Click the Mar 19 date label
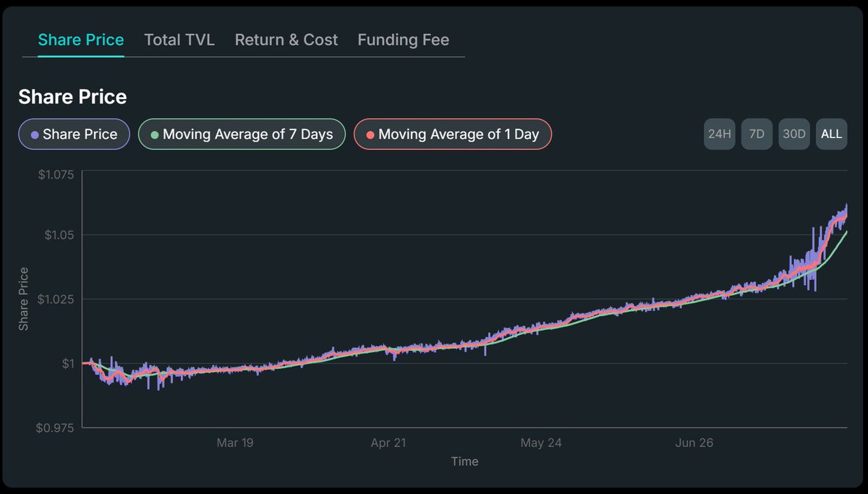Image resolution: width=868 pixels, height=494 pixels. 235,443
